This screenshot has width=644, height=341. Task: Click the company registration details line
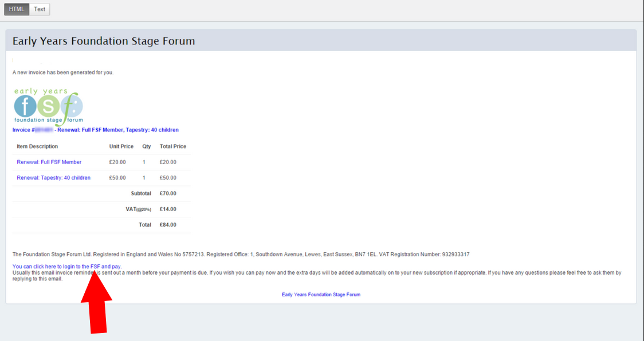(x=241, y=255)
